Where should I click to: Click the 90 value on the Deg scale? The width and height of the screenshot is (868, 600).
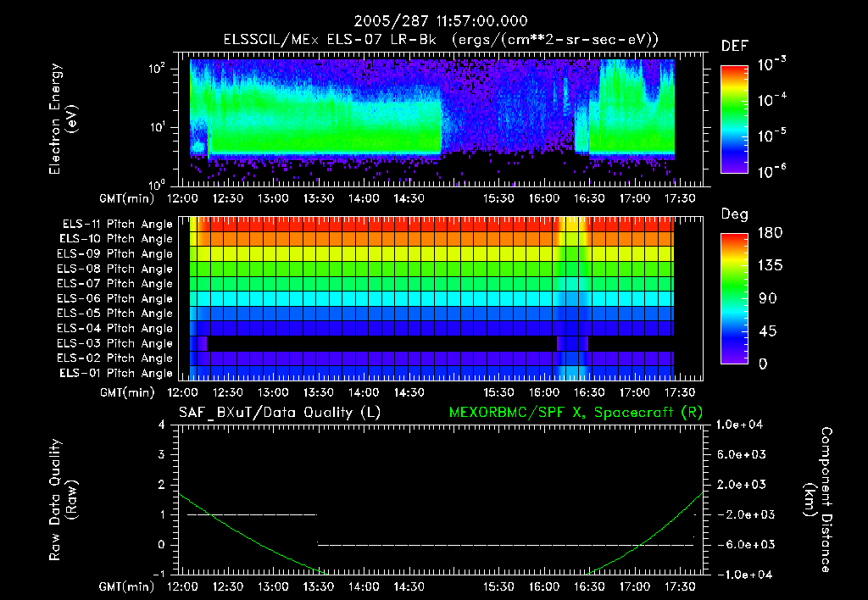tap(767, 298)
